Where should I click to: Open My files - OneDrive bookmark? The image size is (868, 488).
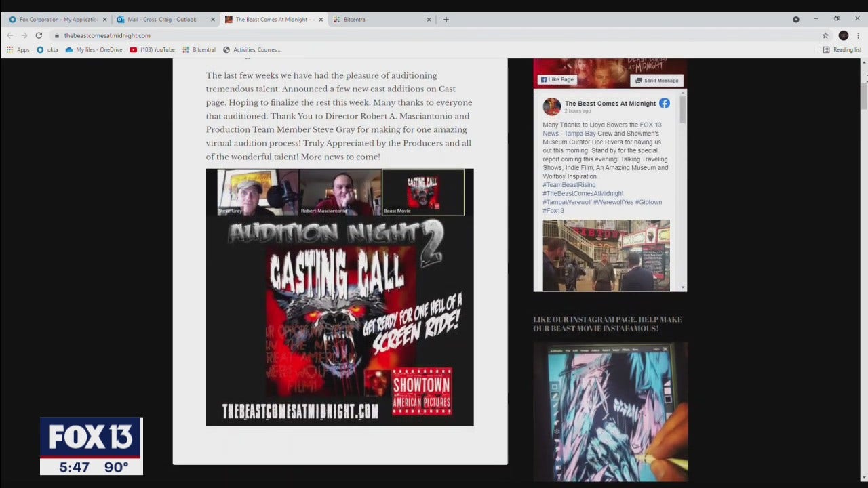(95, 49)
